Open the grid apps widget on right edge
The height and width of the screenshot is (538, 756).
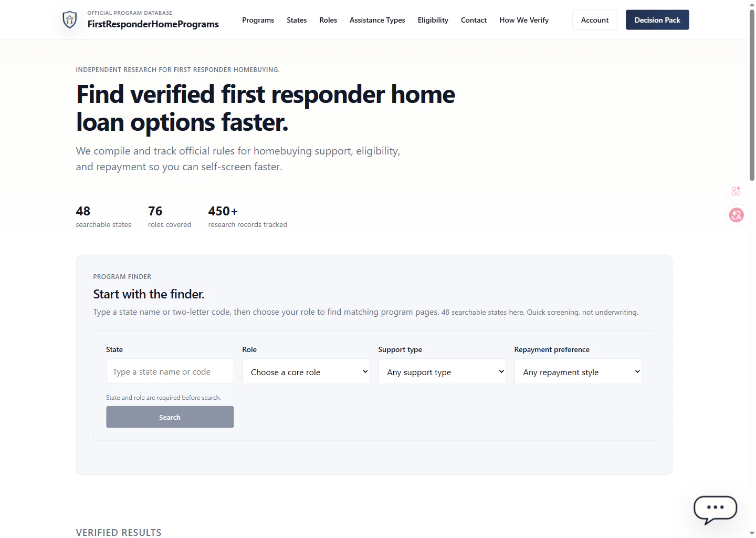[736, 191]
